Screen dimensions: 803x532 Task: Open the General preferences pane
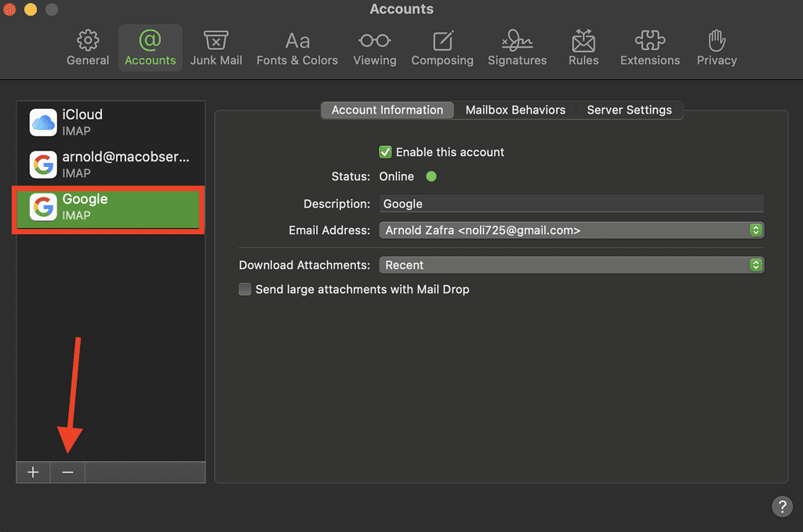pos(88,48)
